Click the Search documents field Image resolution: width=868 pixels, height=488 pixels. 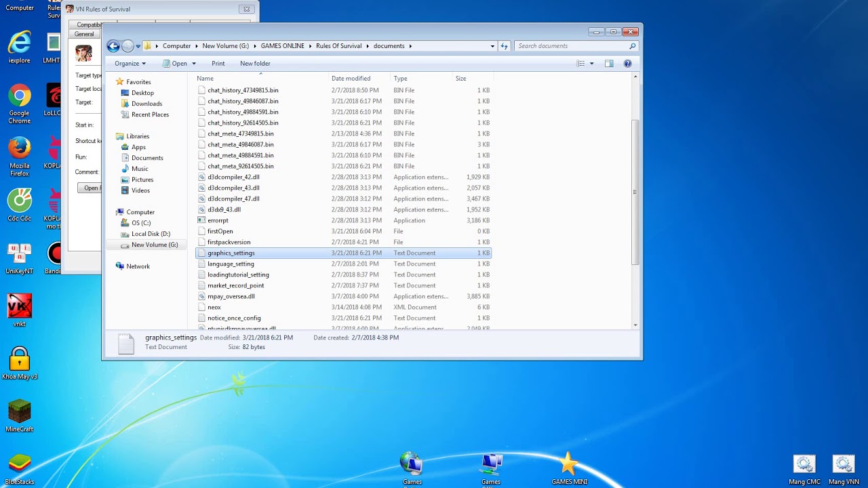point(576,46)
